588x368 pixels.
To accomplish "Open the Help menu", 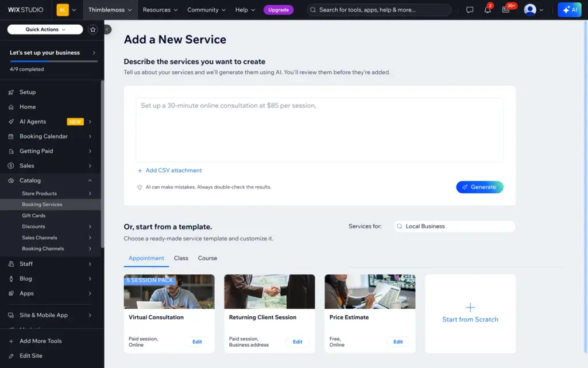I will (245, 10).
